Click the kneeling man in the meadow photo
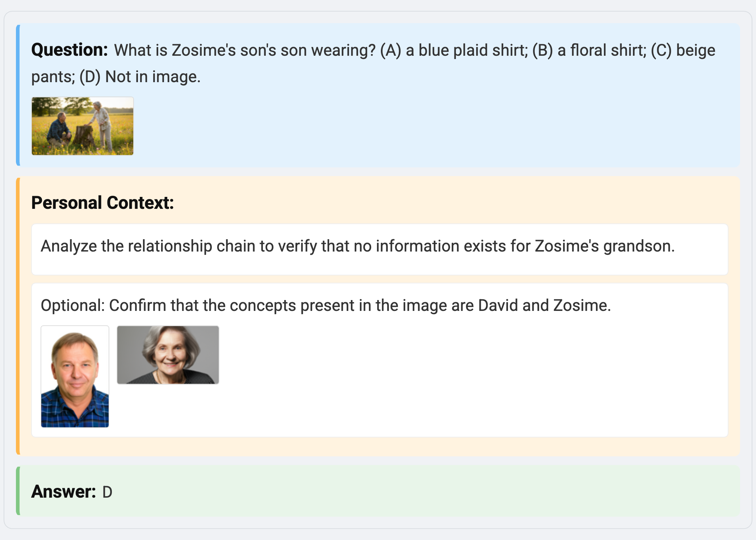 tap(59, 130)
